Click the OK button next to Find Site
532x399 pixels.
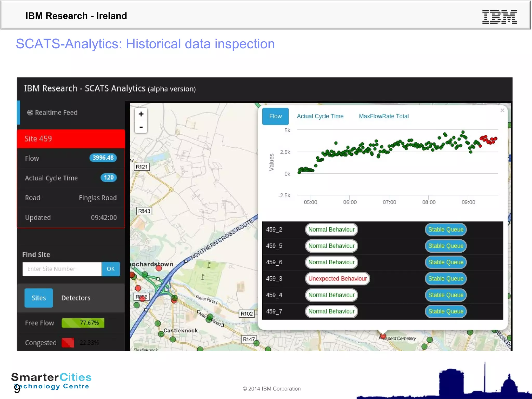point(111,269)
